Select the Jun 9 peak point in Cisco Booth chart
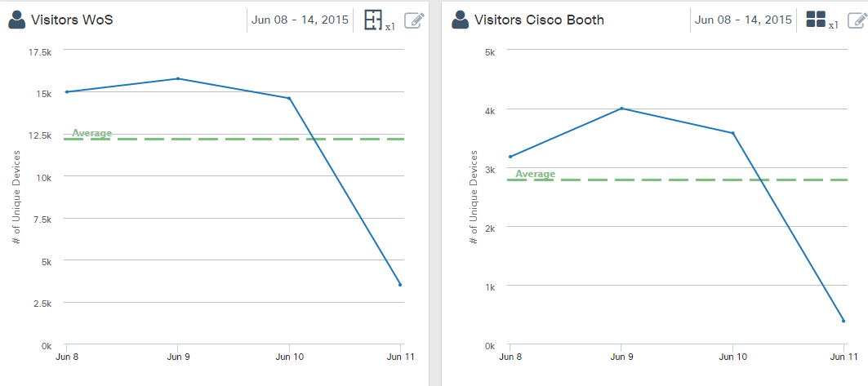Viewport: 868px width, 386px height. (x=621, y=108)
